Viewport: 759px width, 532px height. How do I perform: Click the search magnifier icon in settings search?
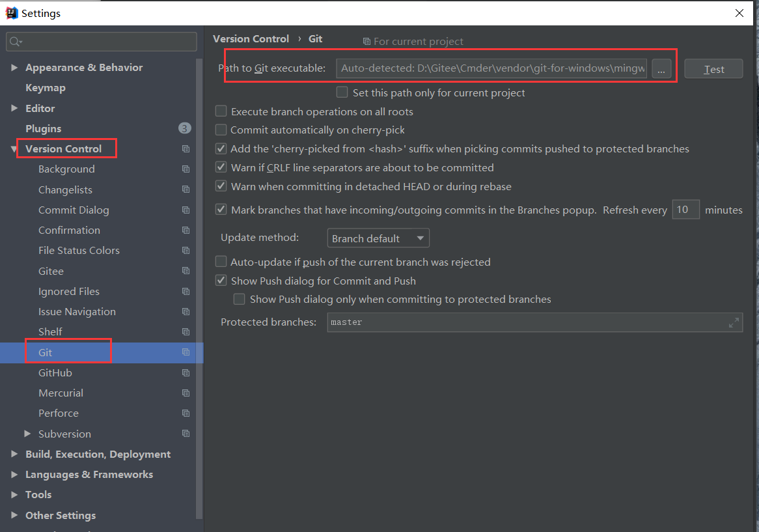(16, 42)
